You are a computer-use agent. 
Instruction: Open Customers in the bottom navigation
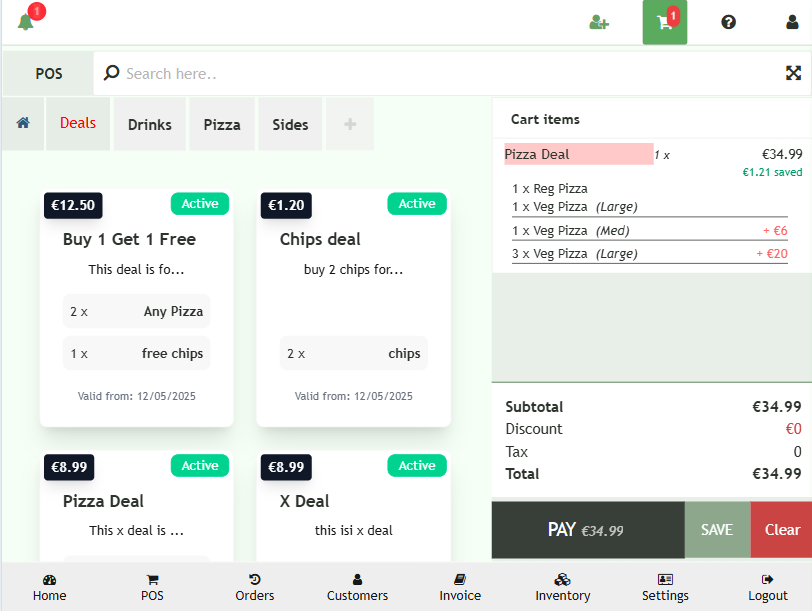coord(357,587)
